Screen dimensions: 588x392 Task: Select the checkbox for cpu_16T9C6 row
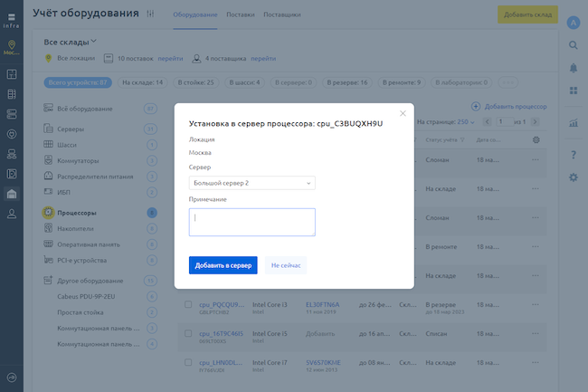tap(188, 334)
